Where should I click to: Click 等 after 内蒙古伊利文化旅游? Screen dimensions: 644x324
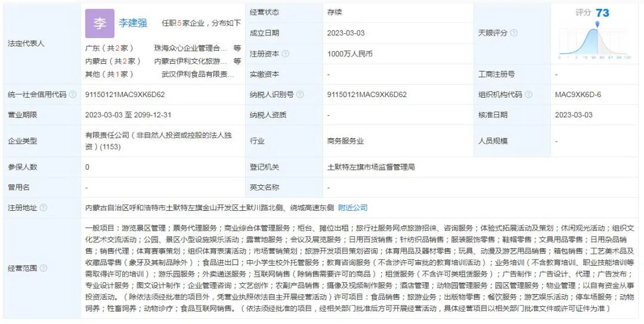coord(237,61)
